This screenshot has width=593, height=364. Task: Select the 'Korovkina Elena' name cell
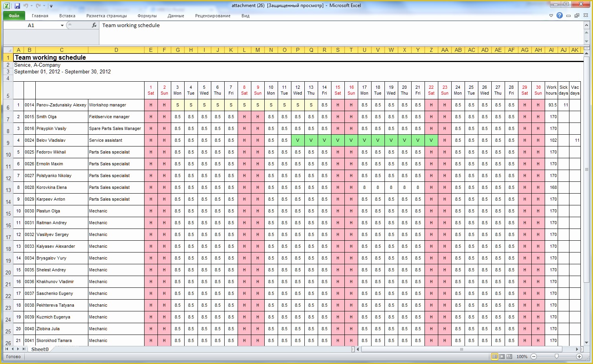click(x=62, y=187)
